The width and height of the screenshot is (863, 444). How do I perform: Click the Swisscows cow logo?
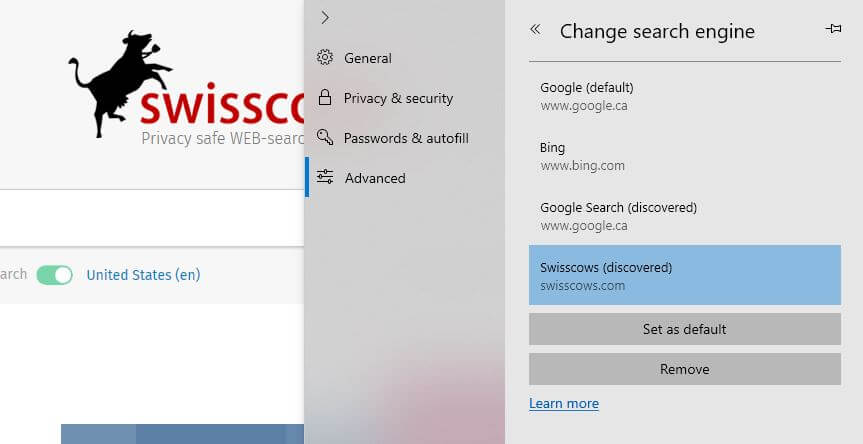pos(122,83)
